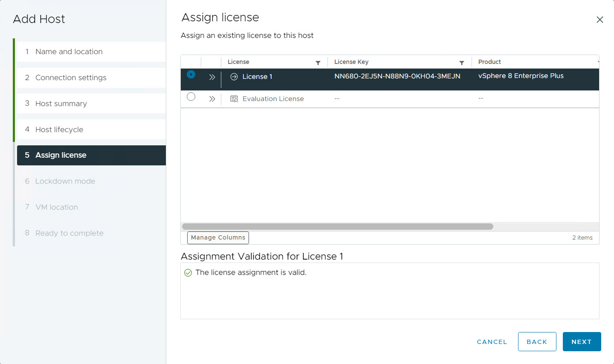The image size is (614, 364).
Task: Click the partially visible Product column filter icon
Action: pyautogui.click(x=597, y=62)
